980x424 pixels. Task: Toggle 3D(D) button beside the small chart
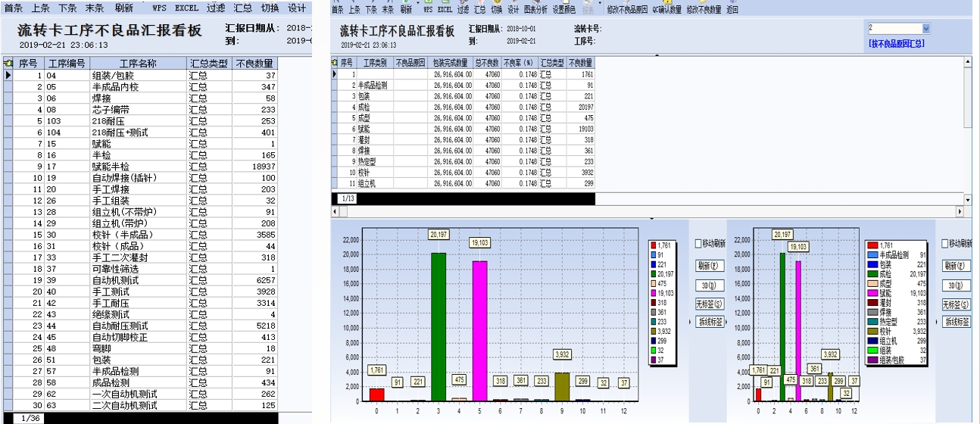click(957, 285)
